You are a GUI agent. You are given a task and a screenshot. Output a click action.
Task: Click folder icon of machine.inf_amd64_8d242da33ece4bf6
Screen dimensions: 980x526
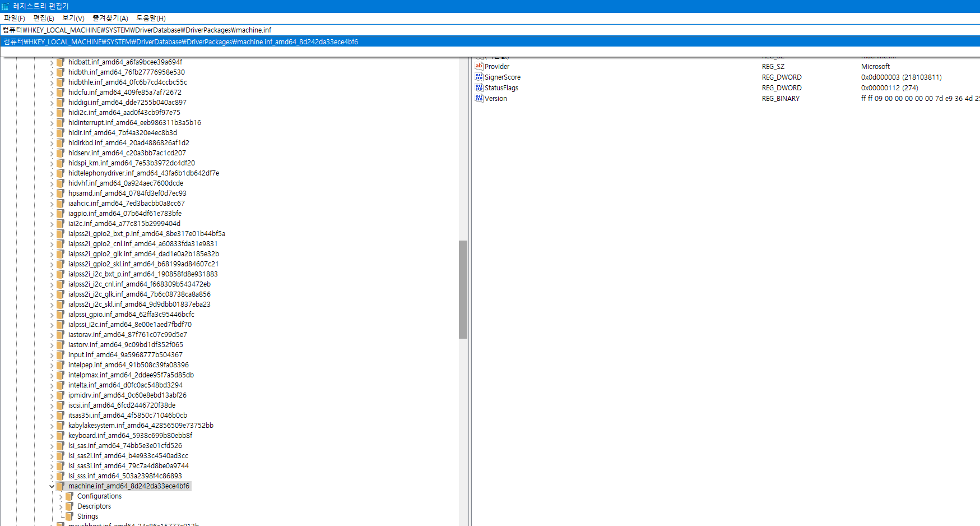click(x=61, y=486)
